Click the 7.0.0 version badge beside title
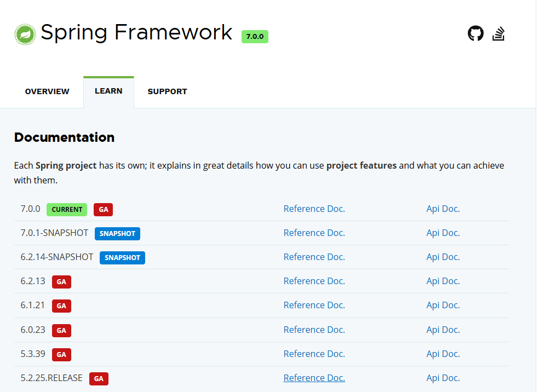The height and width of the screenshot is (392, 539). click(x=255, y=37)
